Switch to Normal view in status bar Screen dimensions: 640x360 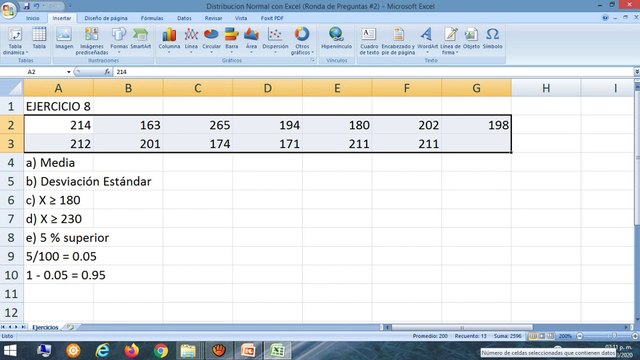point(533,336)
